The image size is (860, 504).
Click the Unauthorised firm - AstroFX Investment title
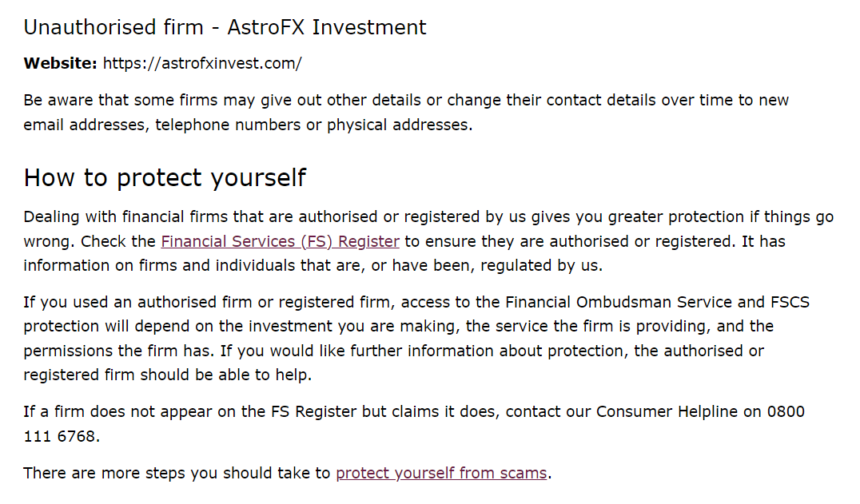(225, 27)
